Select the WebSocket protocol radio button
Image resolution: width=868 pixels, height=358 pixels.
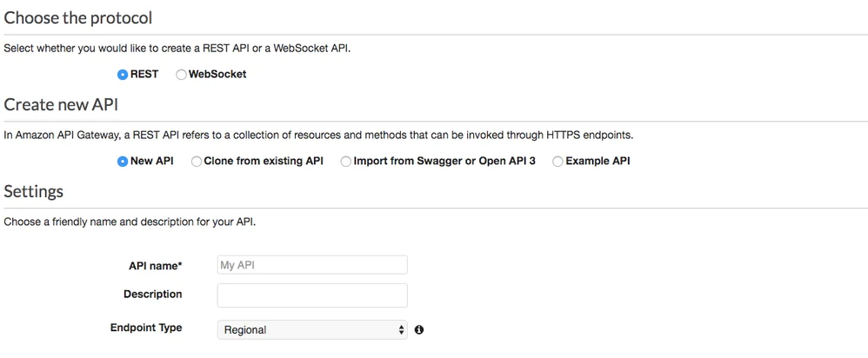point(181,75)
